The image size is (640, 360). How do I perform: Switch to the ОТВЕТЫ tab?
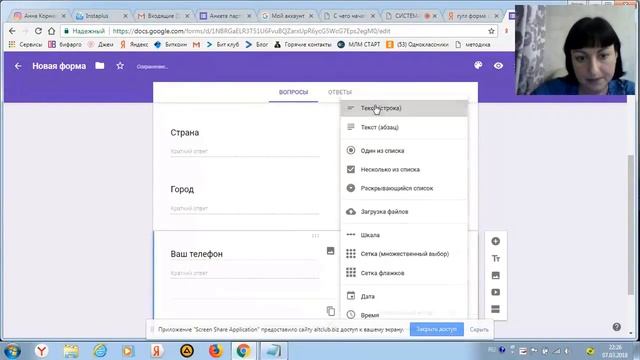340,92
